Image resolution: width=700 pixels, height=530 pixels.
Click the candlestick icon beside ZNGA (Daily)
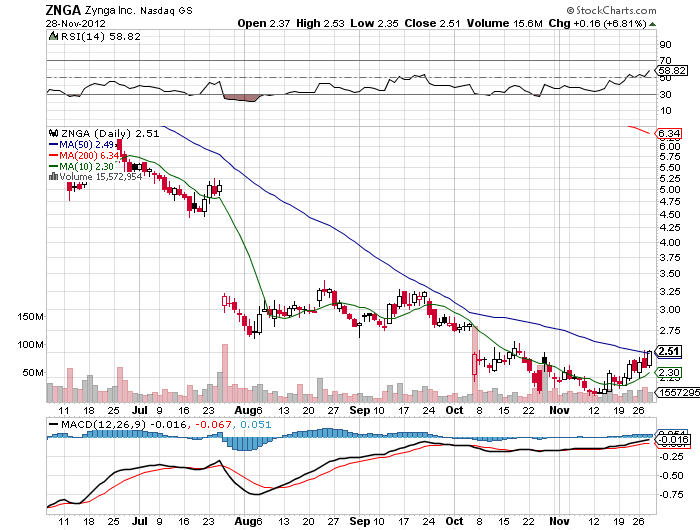54,133
